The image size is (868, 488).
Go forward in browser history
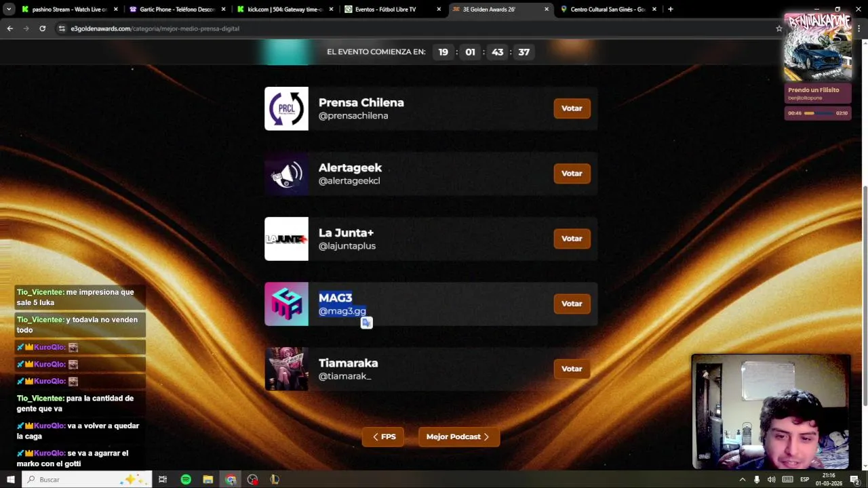(x=26, y=28)
